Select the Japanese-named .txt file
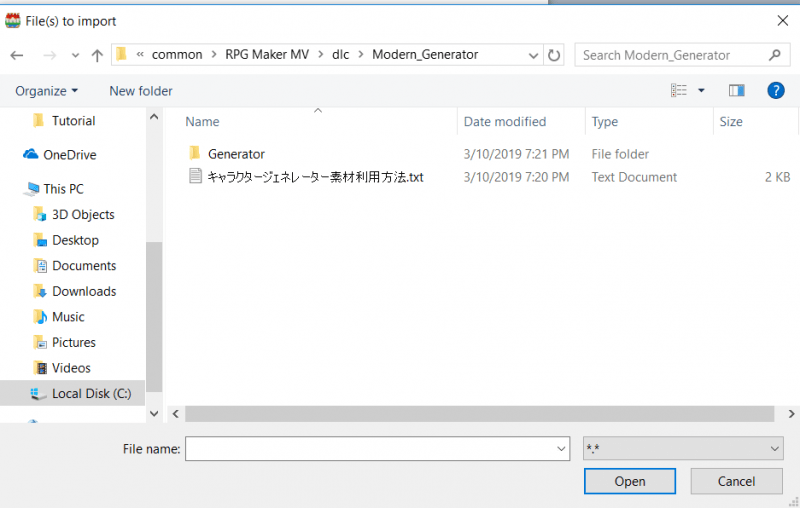This screenshot has width=800, height=508. coord(315,177)
